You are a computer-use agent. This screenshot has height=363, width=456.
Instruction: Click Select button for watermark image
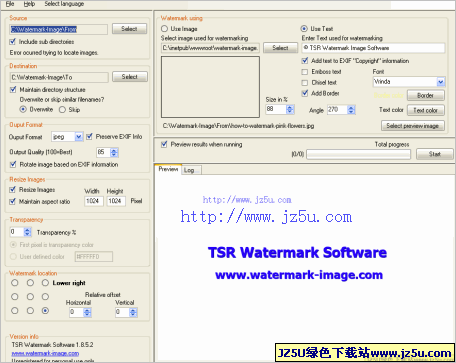coord(280,48)
